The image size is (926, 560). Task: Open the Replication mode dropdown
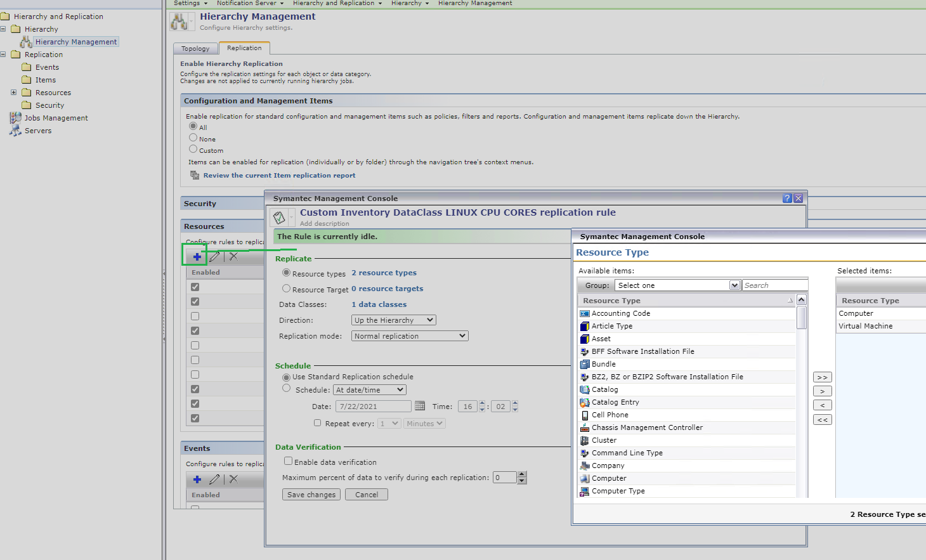[x=409, y=336]
